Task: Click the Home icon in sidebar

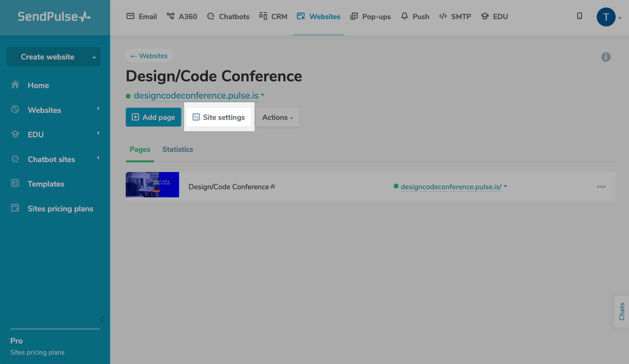Action: tap(15, 85)
